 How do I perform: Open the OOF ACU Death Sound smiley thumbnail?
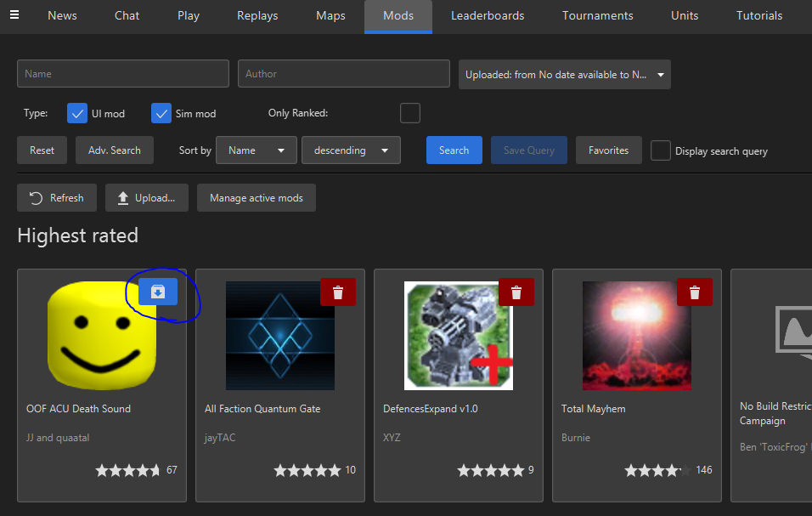click(x=102, y=336)
